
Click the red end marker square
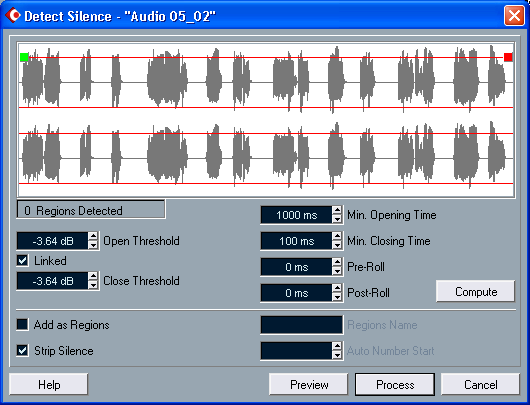(x=508, y=57)
